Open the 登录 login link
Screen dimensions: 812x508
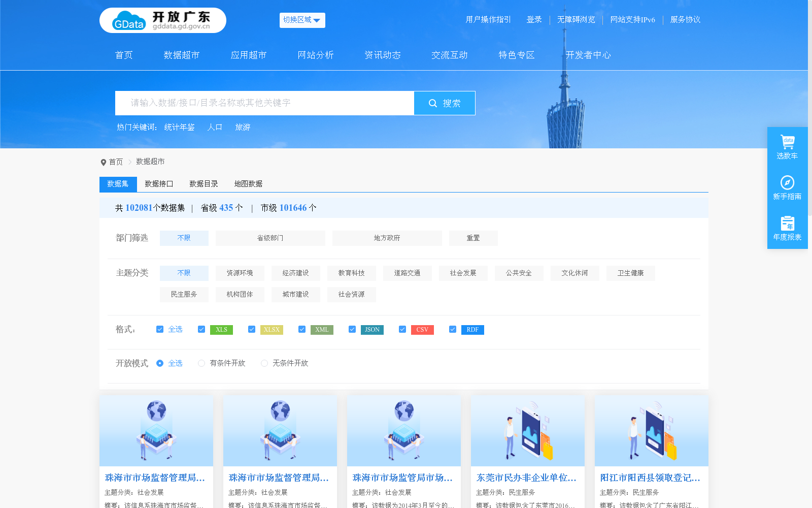tap(534, 20)
